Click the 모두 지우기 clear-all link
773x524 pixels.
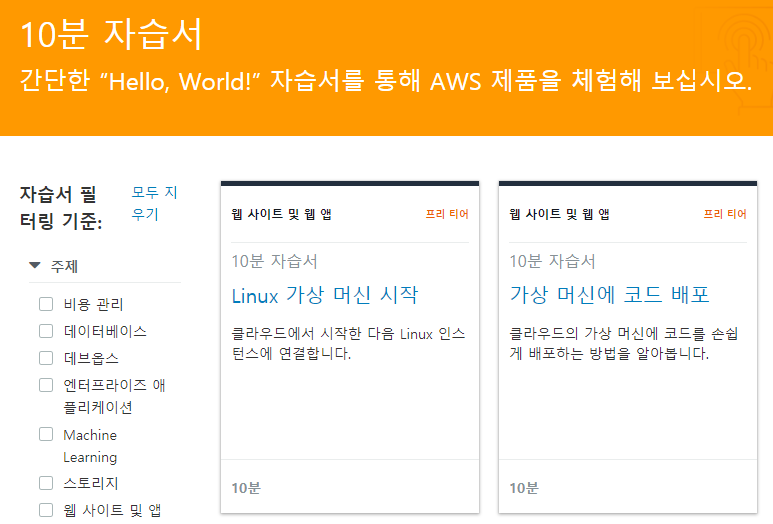coord(154,203)
